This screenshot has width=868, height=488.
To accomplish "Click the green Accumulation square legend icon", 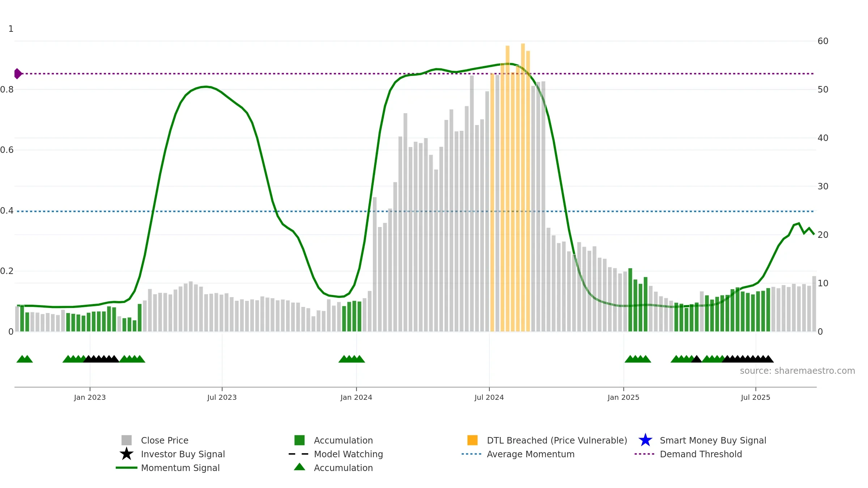I will [299, 440].
